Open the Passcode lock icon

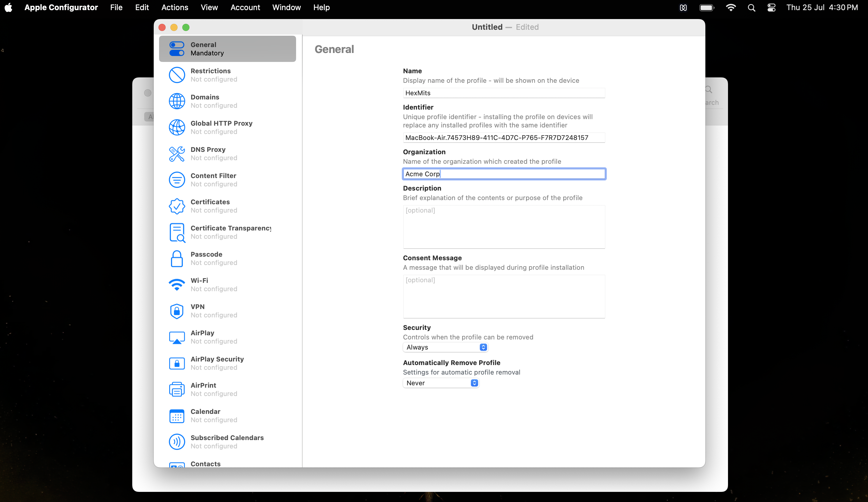pyautogui.click(x=177, y=258)
